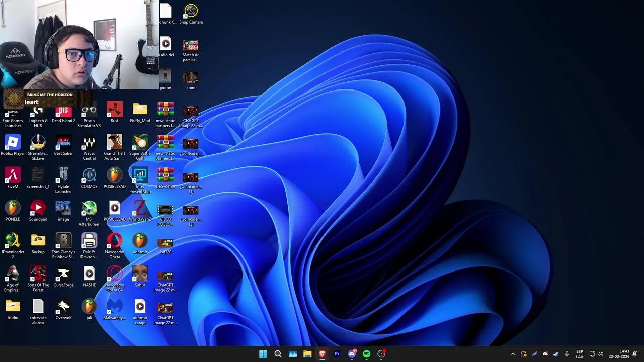Open Spotify from the taskbar

click(366, 354)
